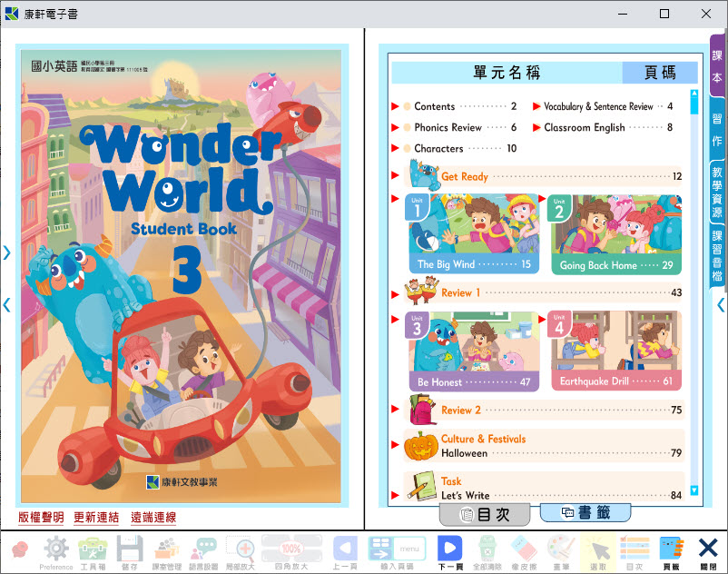
Task: Activate the 選取 cursor tool
Action: pos(597,549)
